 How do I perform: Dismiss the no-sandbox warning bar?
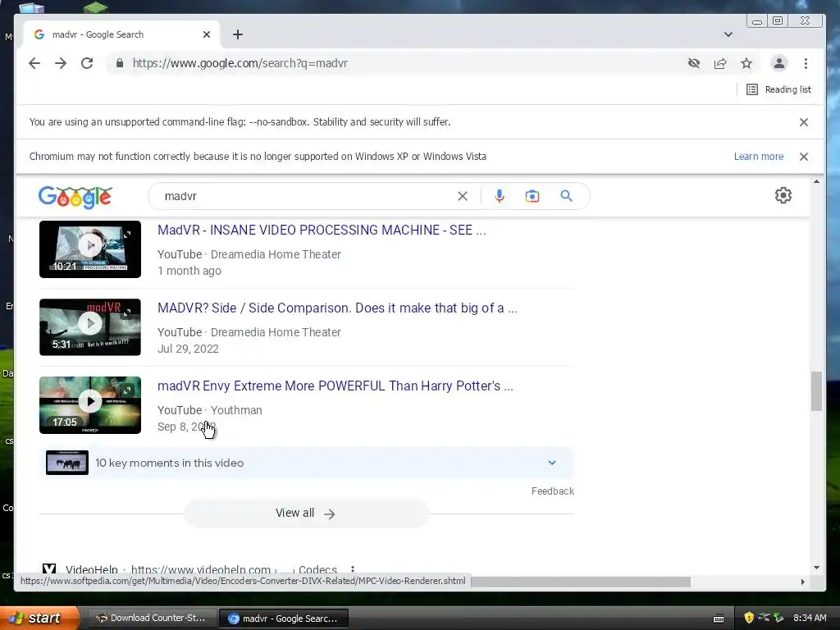tap(804, 122)
